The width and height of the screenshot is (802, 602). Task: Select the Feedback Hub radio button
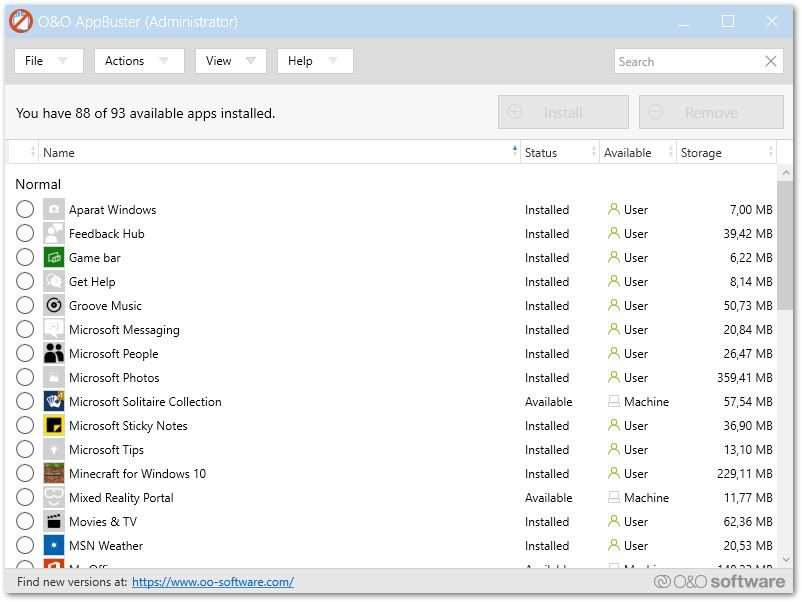click(25, 233)
